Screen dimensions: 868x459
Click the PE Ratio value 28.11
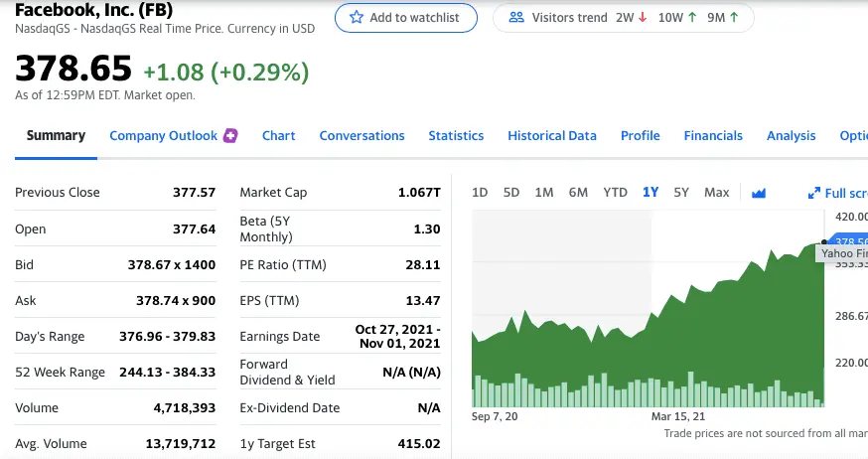tap(423, 264)
